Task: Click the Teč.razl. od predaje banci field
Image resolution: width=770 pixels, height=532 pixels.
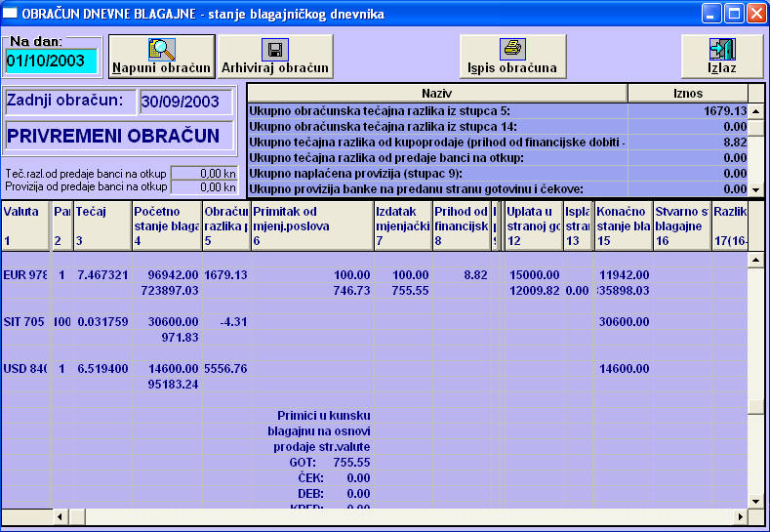Action: [203, 173]
